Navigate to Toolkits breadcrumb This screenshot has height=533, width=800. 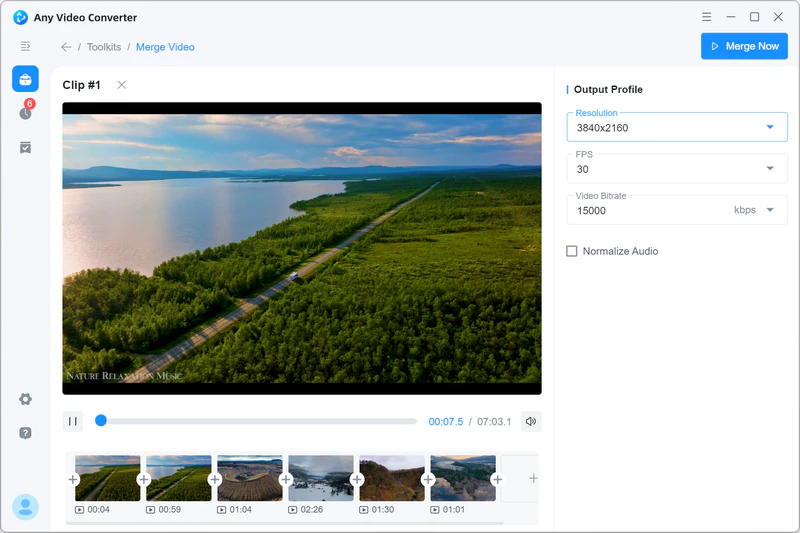(103, 47)
